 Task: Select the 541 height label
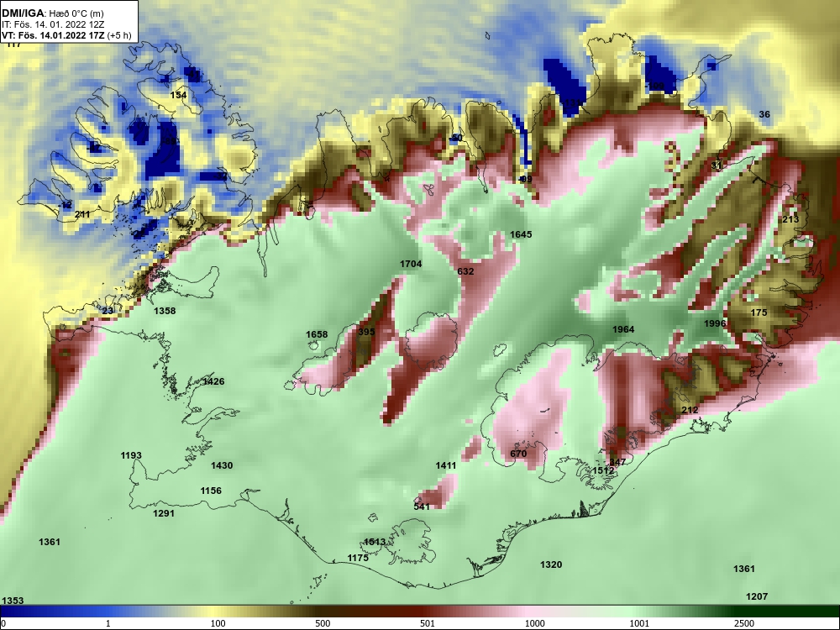pos(422,507)
